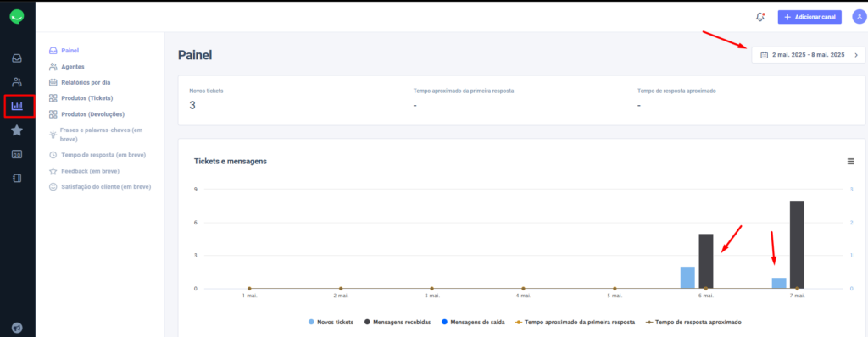Open the contacts people icon in sidebar
868x337 pixels.
17,82
